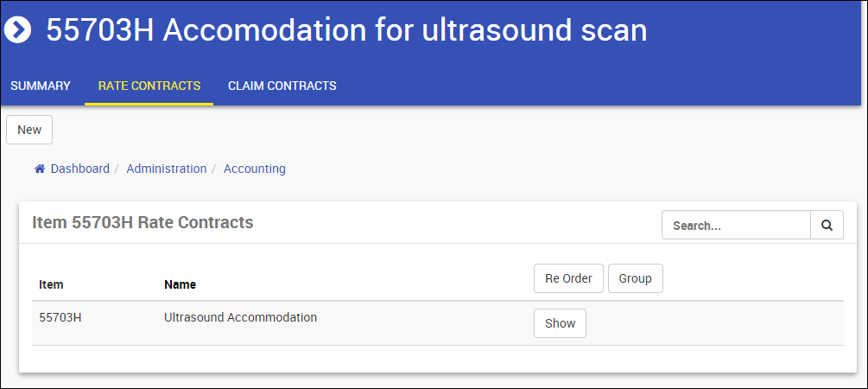Click the Item 55703H Rate Contracts heading
The image size is (868, 389).
click(143, 222)
